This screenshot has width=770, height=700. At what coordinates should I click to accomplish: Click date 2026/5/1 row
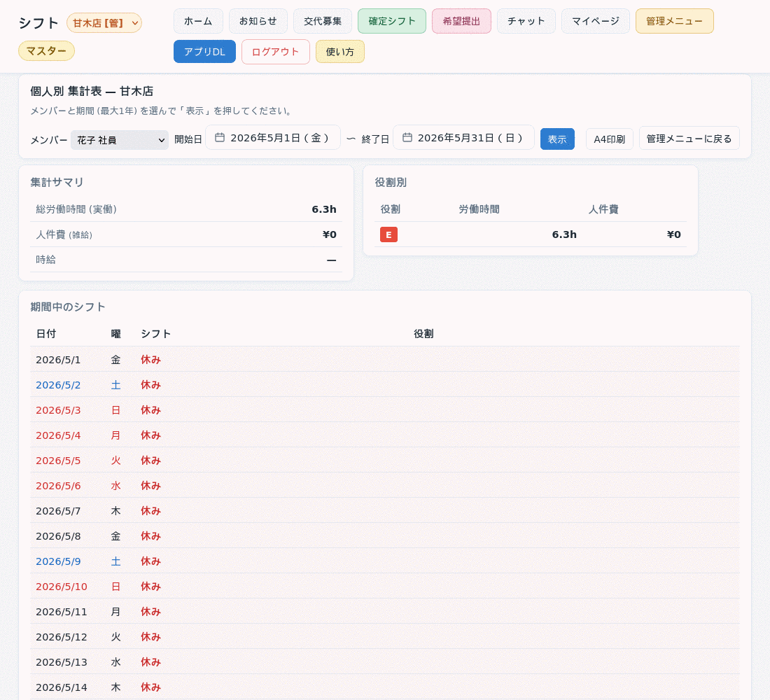point(384,360)
